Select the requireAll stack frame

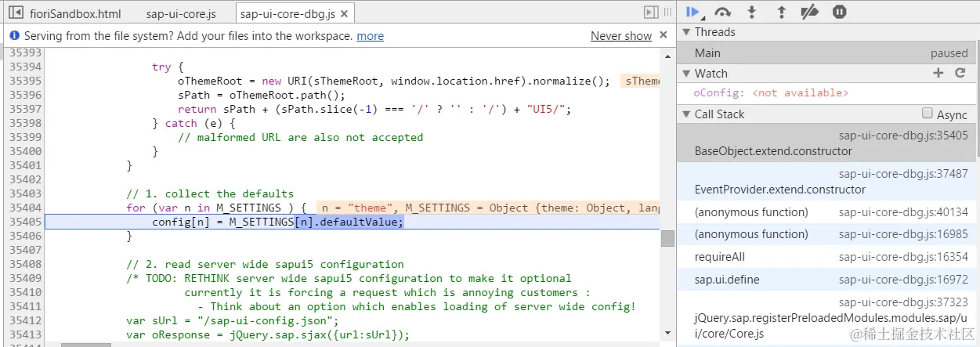pyautogui.click(x=828, y=256)
